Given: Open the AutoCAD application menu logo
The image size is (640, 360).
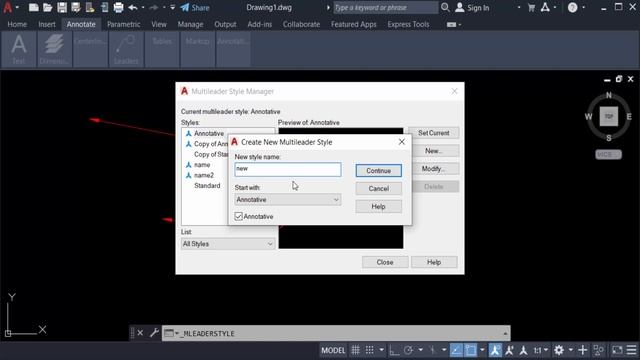Looking at the screenshot, I should 7,7.
